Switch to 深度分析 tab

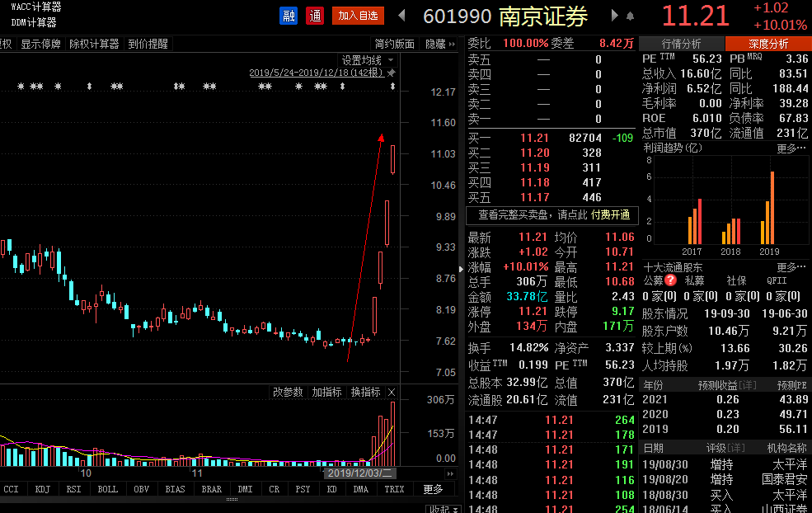click(x=768, y=44)
